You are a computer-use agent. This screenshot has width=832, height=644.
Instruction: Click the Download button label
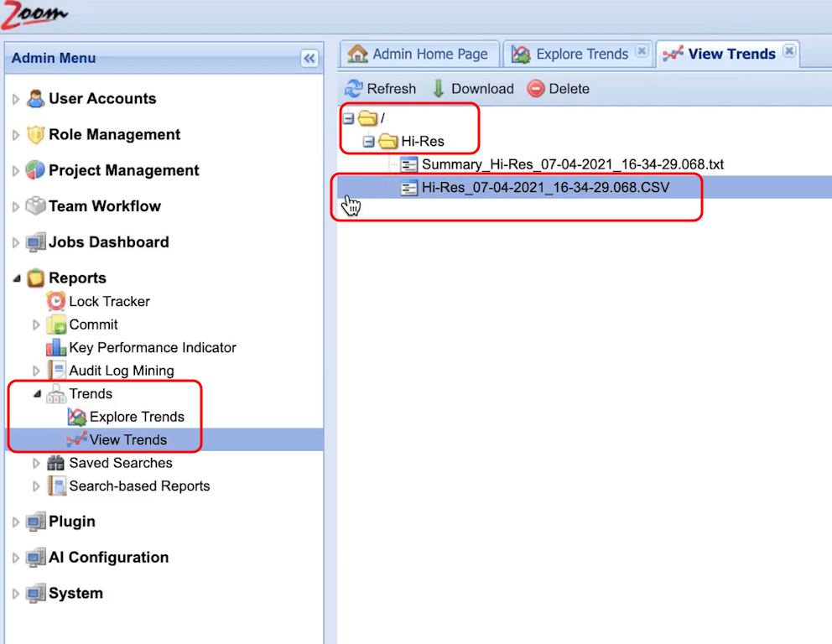482,89
